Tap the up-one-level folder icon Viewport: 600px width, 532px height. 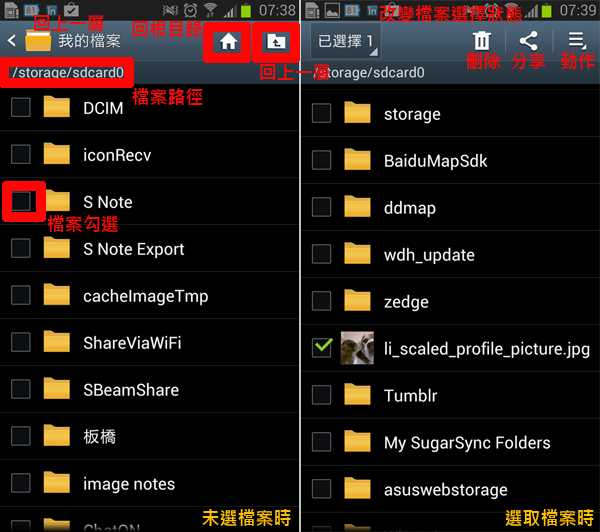pos(276,42)
